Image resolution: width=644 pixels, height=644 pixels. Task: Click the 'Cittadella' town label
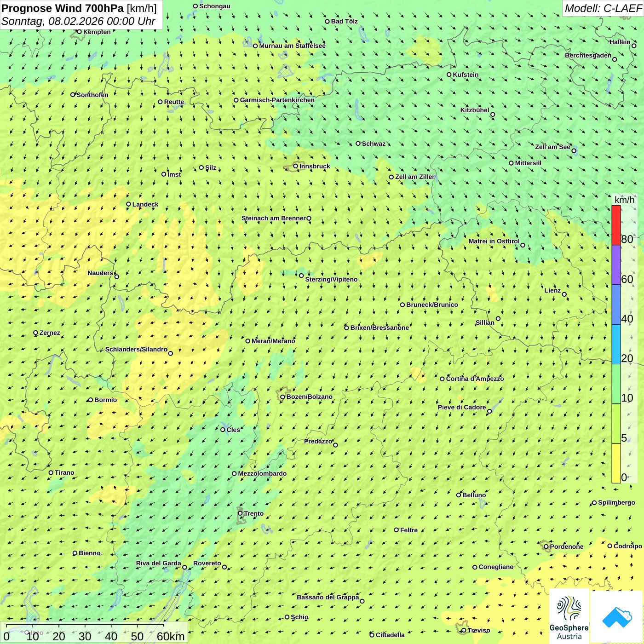(x=390, y=635)
